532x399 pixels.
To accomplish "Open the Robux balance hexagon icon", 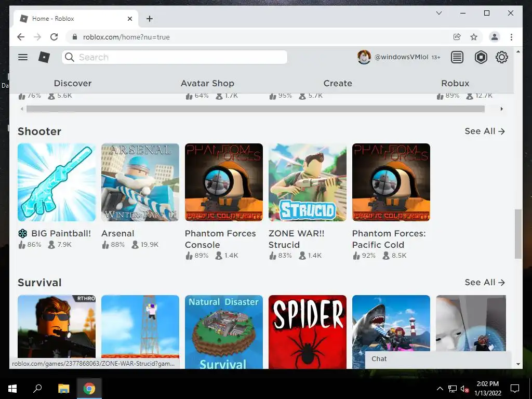I will click(481, 57).
